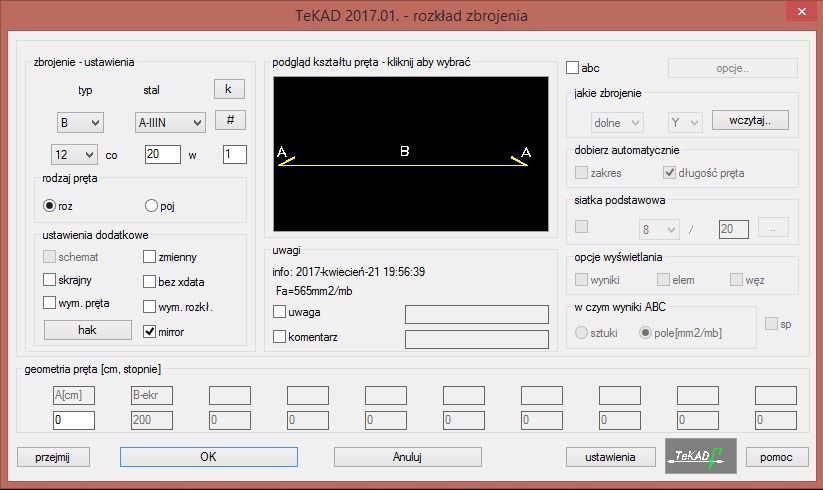Click the spacing field 'co' showing 20
The width and height of the screenshot is (823, 490).
point(163,154)
